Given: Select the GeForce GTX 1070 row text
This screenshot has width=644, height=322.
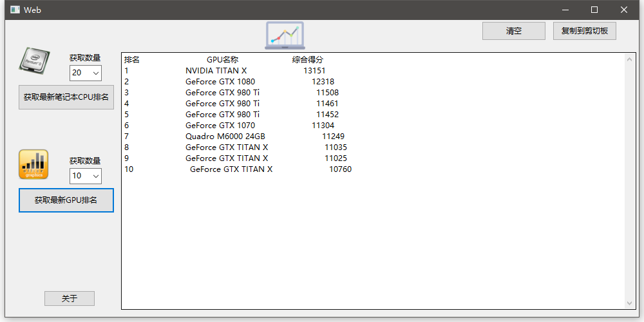Looking at the screenshot, I should click(x=220, y=126).
